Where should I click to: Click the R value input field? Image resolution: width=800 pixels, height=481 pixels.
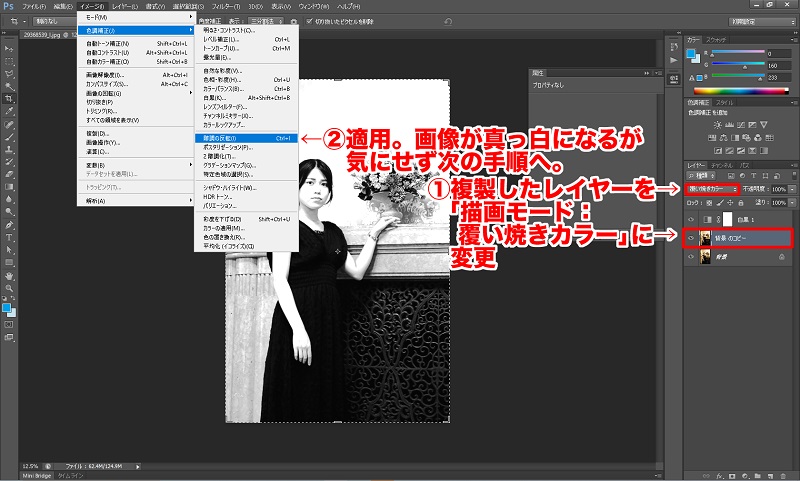point(779,53)
